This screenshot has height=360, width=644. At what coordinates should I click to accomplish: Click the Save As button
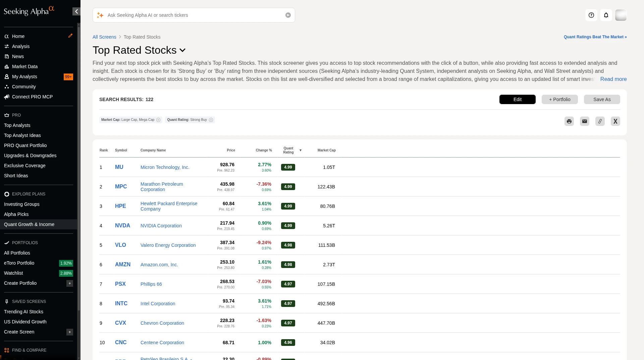tap(602, 99)
